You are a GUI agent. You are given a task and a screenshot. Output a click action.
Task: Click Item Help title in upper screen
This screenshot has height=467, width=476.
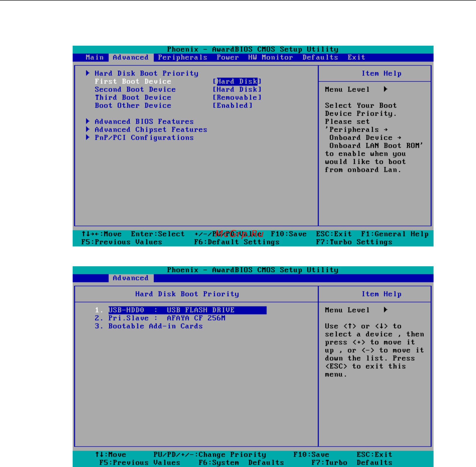pos(381,73)
